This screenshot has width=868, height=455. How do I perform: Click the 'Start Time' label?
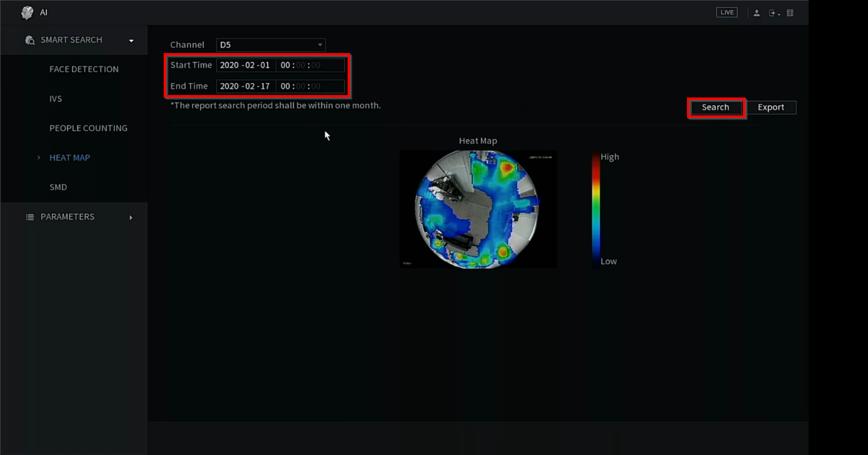(191, 65)
